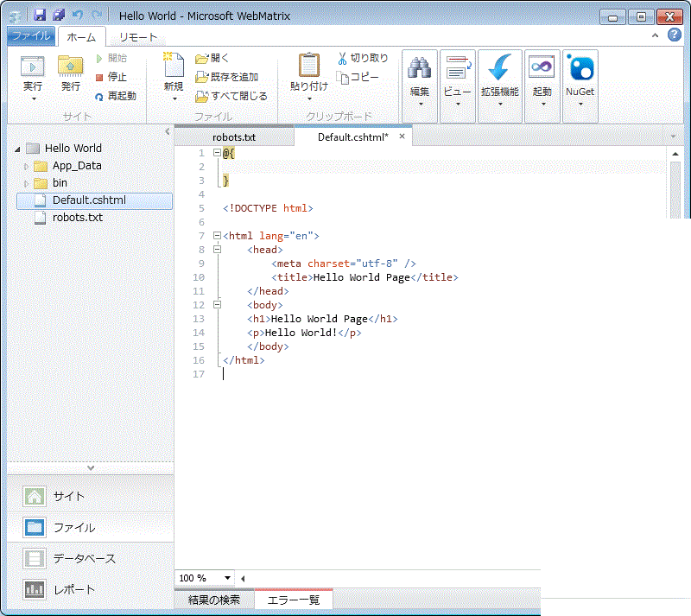Switch to レポート (Reports) workspace
This screenshot has width=691, height=616.
[x=91, y=589]
